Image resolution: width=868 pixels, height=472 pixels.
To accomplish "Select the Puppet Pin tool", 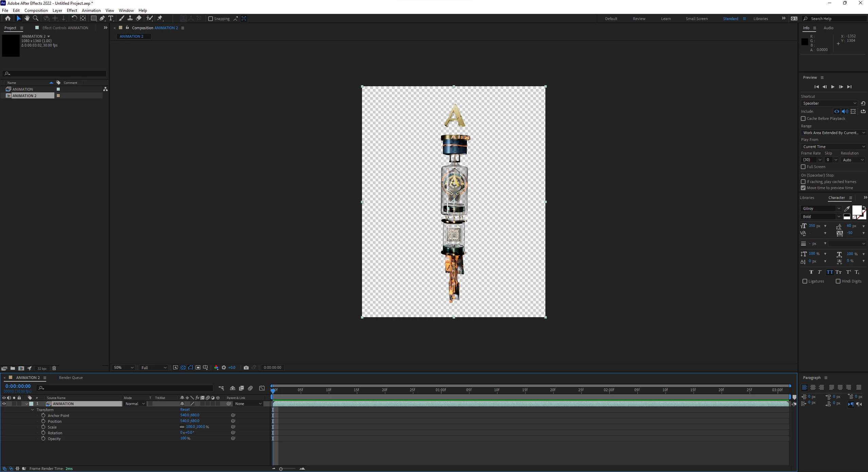I will tap(160, 18).
